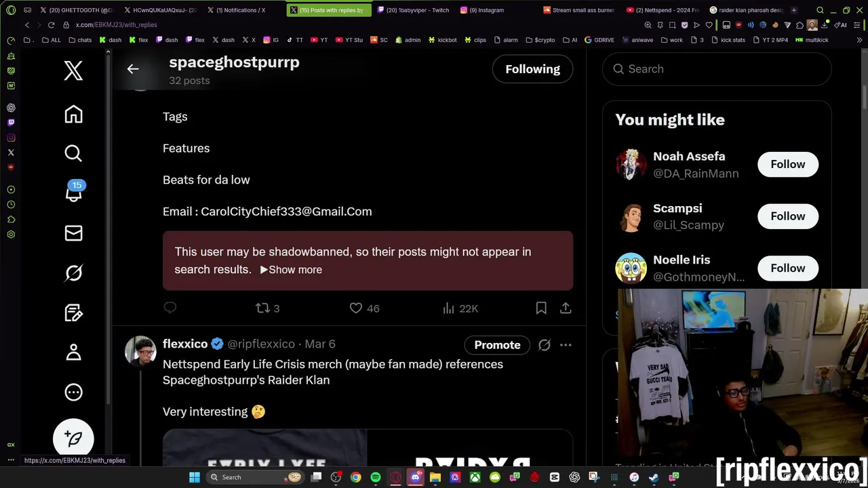Share the spaceghostpurrp post
The height and width of the screenshot is (488, 868).
(x=566, y=308)
